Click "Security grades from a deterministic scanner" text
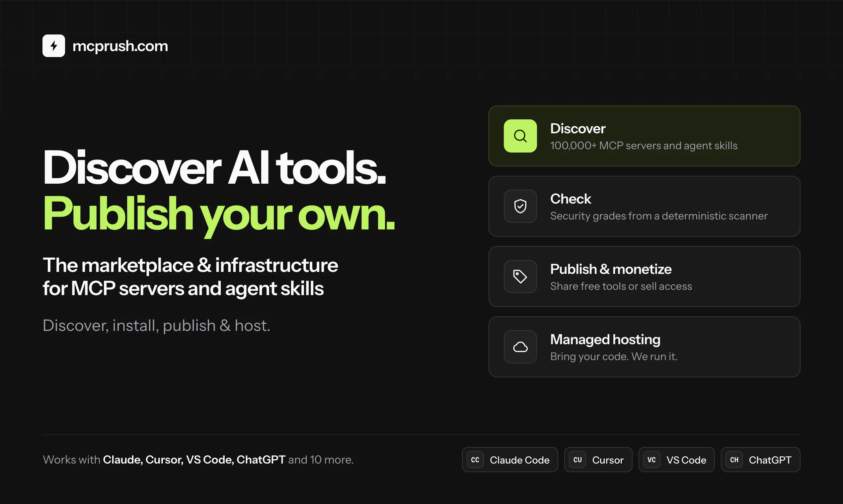This screenshot has width=843, height=504. (x=659, y=216)
